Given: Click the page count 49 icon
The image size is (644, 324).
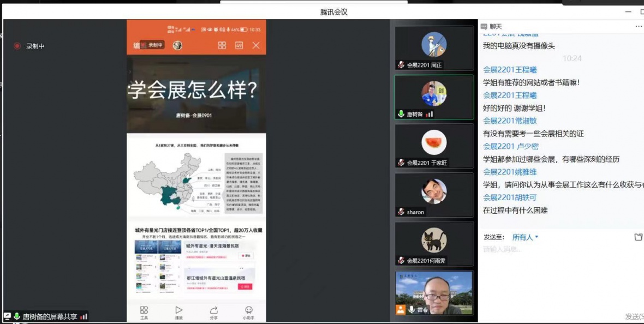Looking at the screenshot, I should [239, 45].
